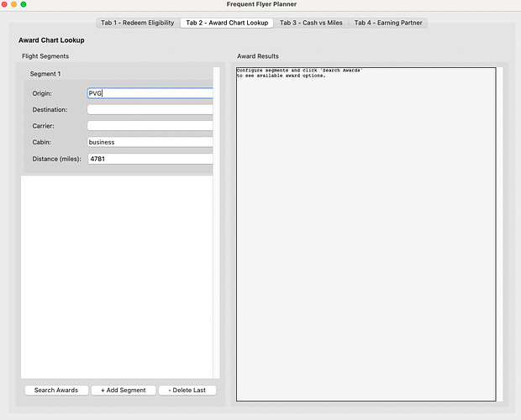
Task: Minimize the window with the yellow button
Action: tap(14, 4)
